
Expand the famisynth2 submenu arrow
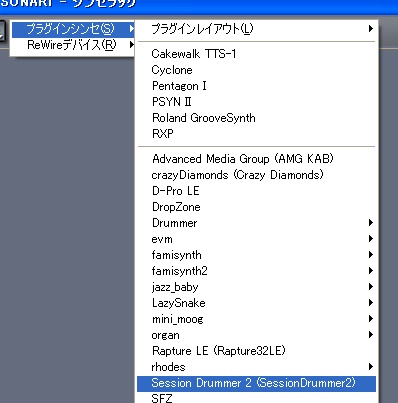(x=371, y=271)
